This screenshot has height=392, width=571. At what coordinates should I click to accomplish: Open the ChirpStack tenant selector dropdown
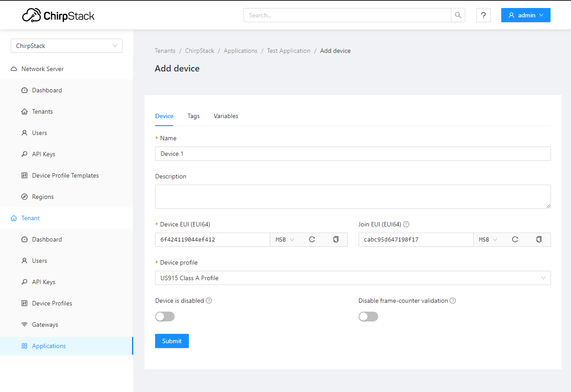point(67,46)
